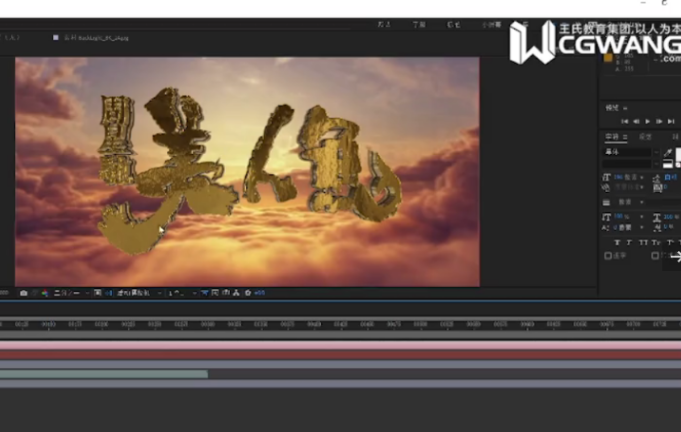Screen dimensions: 681x432
Task: Expand the font family dropdown arrow
Action: coord(656,152)
